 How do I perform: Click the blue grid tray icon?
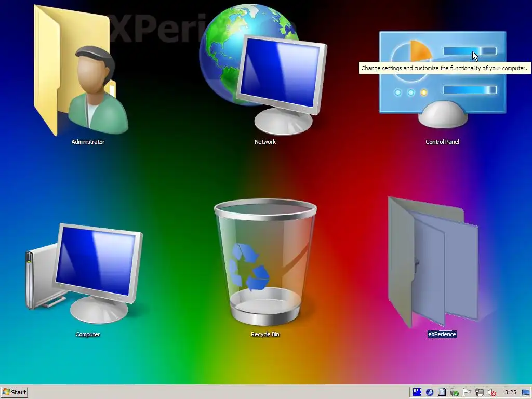[417, 392]
